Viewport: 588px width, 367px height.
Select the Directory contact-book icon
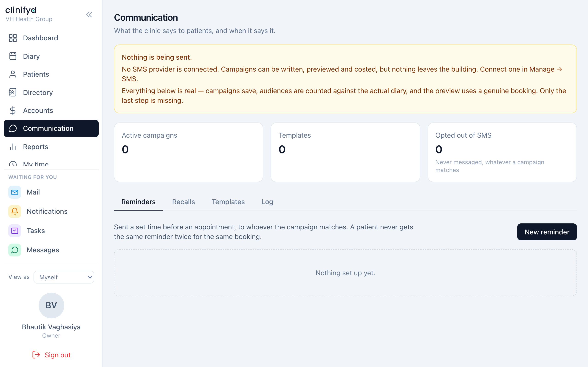[x=13, y=92]
